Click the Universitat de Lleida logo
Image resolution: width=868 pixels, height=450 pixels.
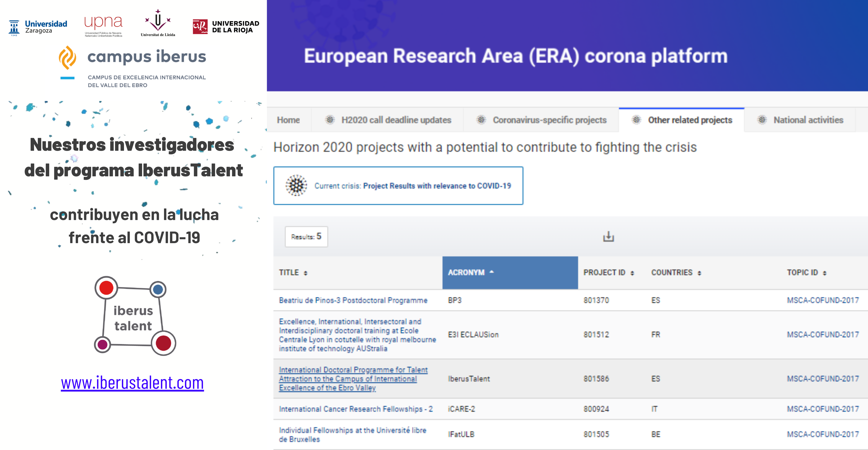pyautogui.click(x=158, y=23)
